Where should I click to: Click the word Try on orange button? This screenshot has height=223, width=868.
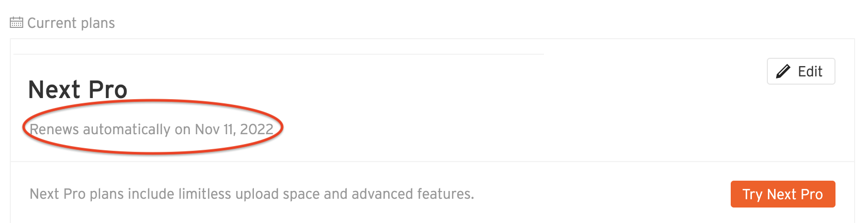pos(752,195)
